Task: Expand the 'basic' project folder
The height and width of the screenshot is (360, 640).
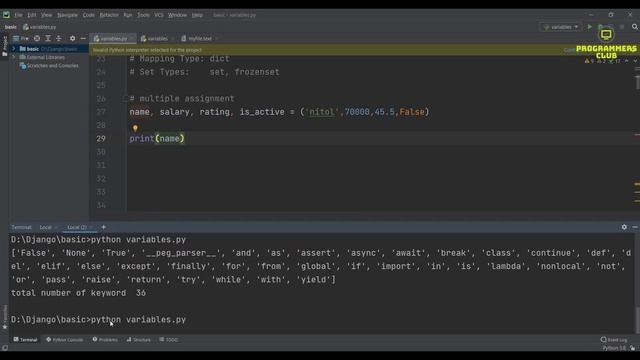Action: [14, 49]
